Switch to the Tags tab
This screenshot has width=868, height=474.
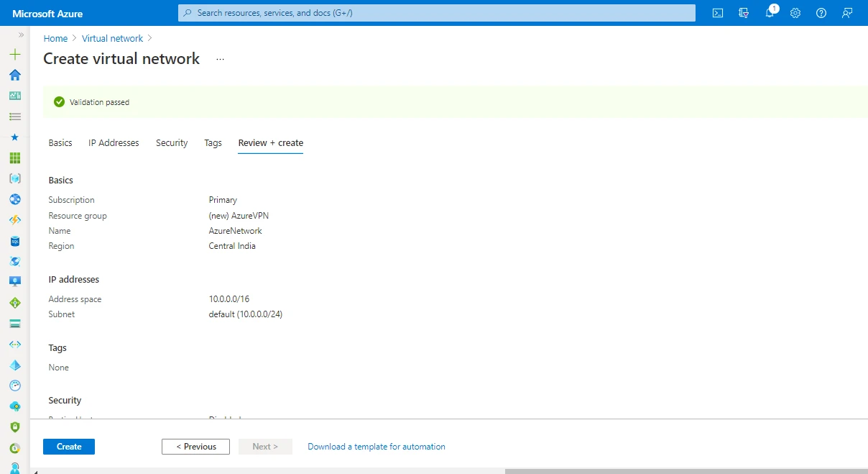point(213,142)
